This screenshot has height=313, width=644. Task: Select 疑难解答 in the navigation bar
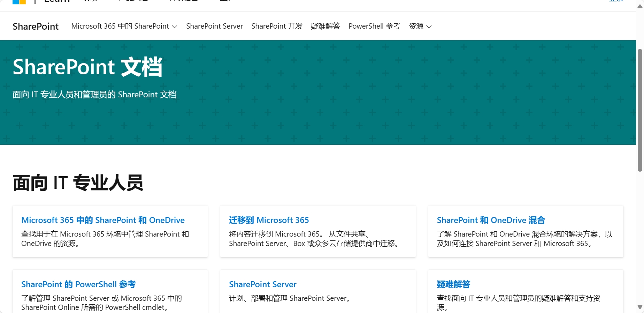click(x=325, y=26)
